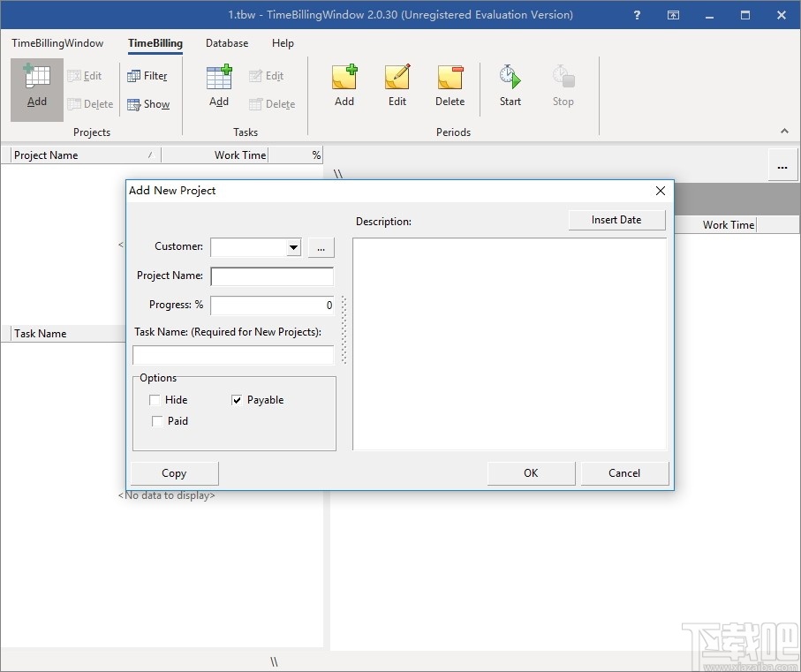Close the Add New Project dialog

pyautogui.click(x=660, y=191)
